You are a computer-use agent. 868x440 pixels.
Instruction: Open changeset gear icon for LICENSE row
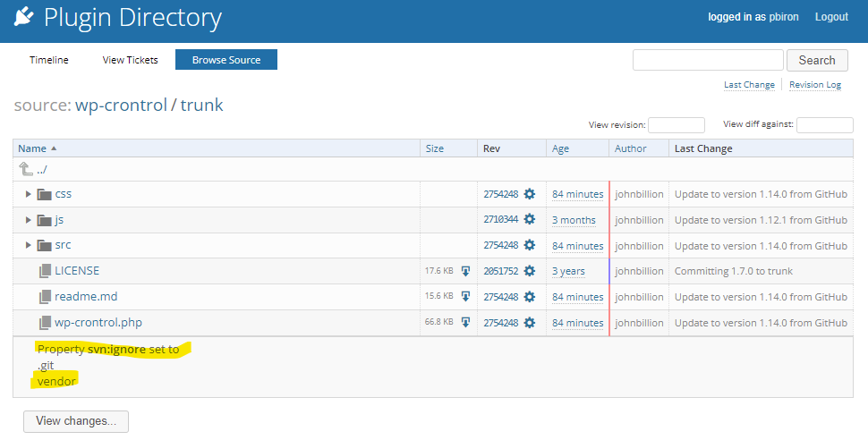(x=530, y=271)
